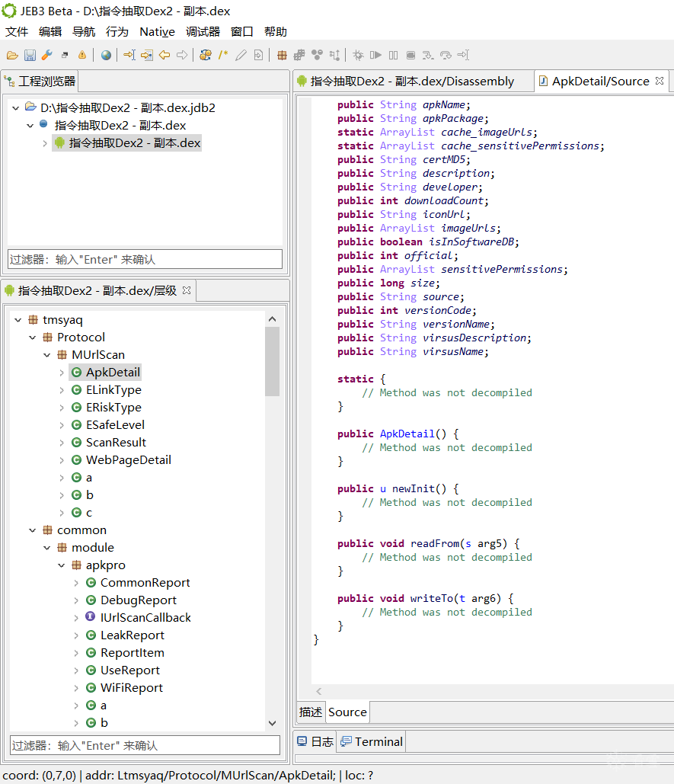
Task: Select the Source bottom tab
Action: point(348,712)
